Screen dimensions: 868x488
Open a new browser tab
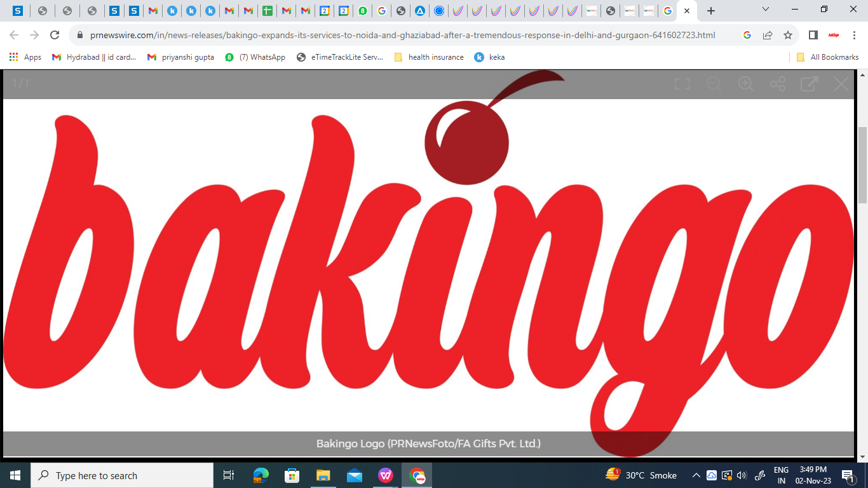pyautogui.click(x=711, y=11)
